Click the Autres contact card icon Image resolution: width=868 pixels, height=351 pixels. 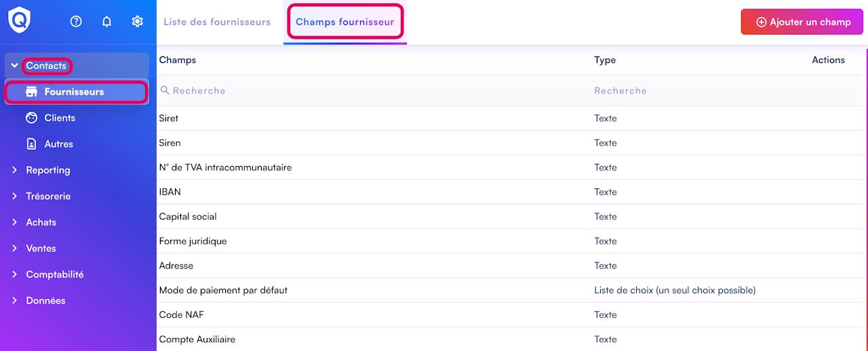coord(31,144)
